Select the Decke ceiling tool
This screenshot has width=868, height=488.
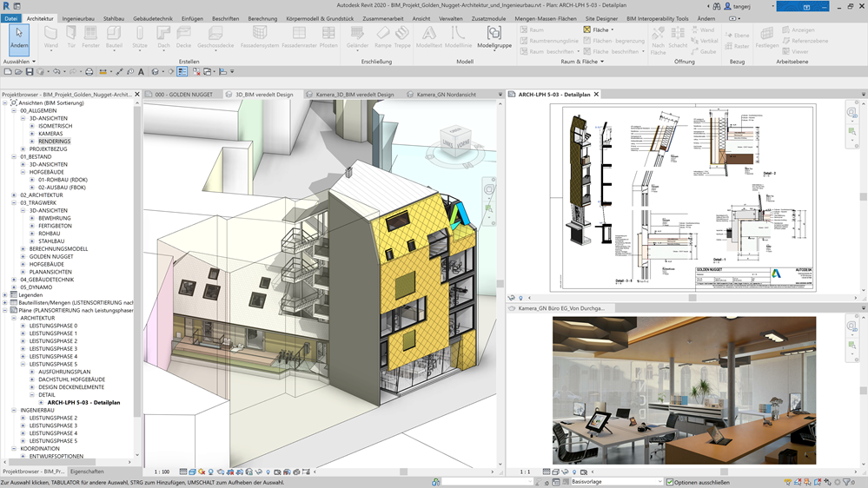point(184,38)
